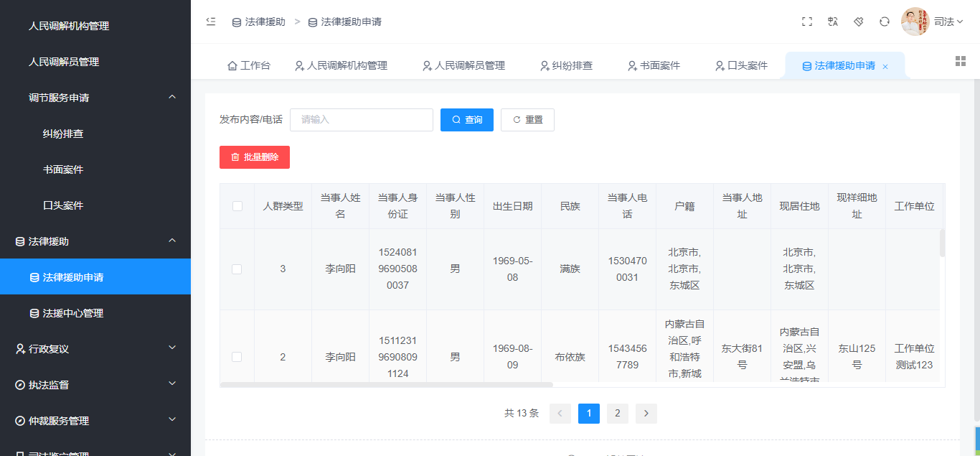Open the language translation icon
This screenshot has height=456, width=980.
(x=832, y=22)
